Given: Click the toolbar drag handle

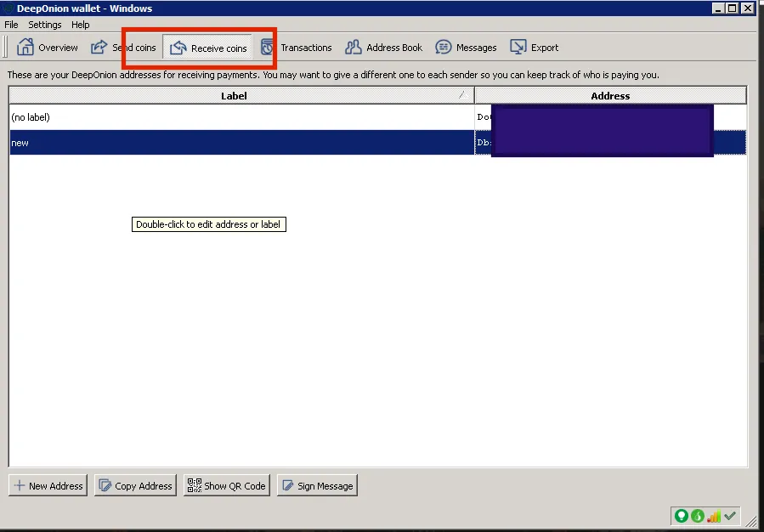Looking at the screenshot, I should coord(5,48).
